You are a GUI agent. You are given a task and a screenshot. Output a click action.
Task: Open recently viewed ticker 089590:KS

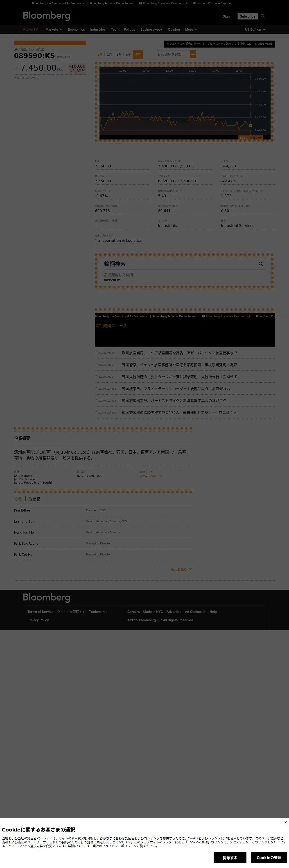pos(112,280)
